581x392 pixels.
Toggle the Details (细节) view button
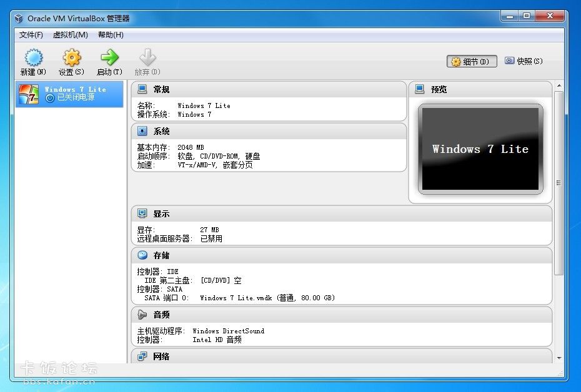pyautogui.click(x=472, y=62)
